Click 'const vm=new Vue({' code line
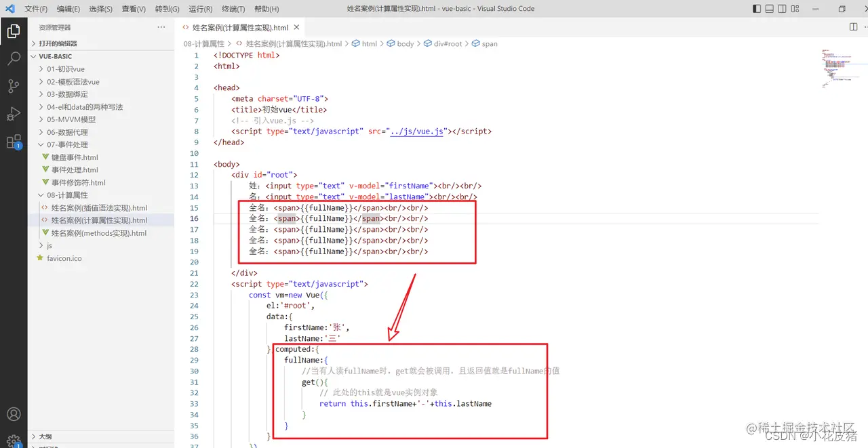This screenshot has height=448, width=868. pyautogui.click(x=289, y=295)
